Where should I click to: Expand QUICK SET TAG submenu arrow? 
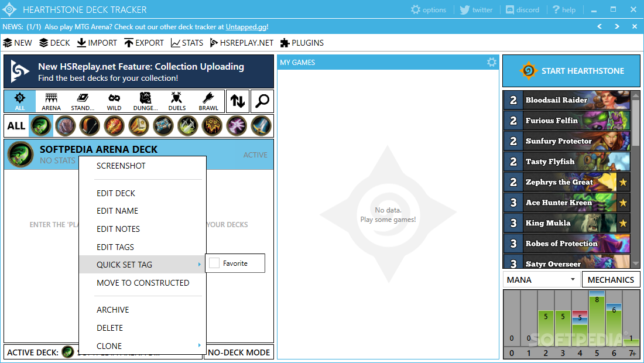pos(199,265)
